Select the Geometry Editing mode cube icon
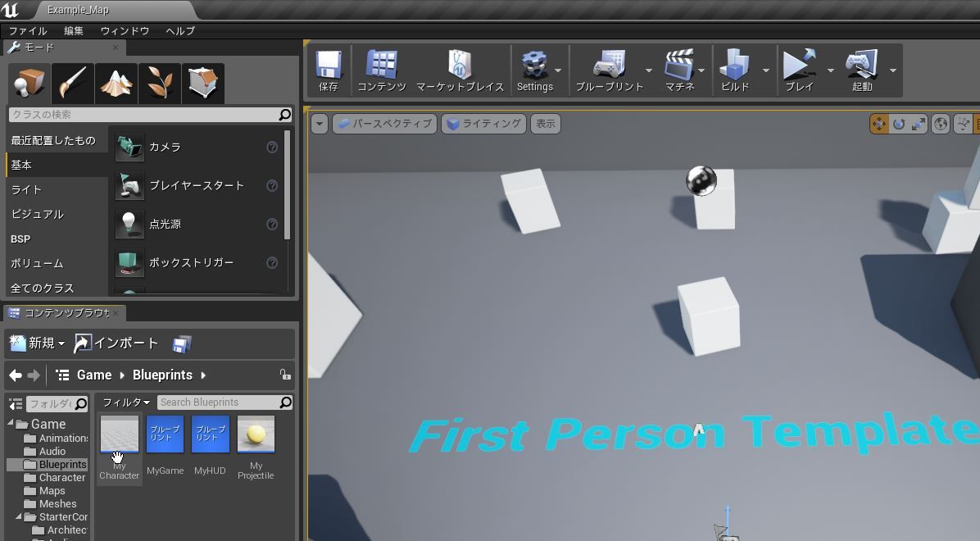This screenshot has width=980, height=541. (x=202, y=83)
